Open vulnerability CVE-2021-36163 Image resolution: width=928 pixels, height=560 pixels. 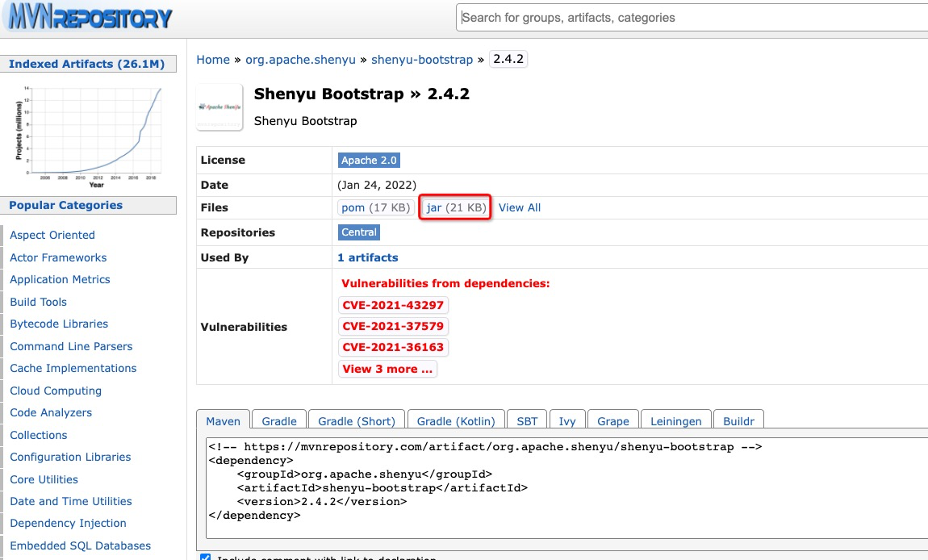pyautogui.click(x=393, y=348)
